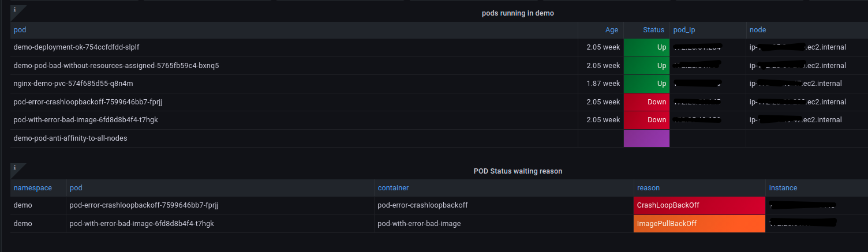
Task: Sort waiting reason table by namespace header
Action: (33, 188)
